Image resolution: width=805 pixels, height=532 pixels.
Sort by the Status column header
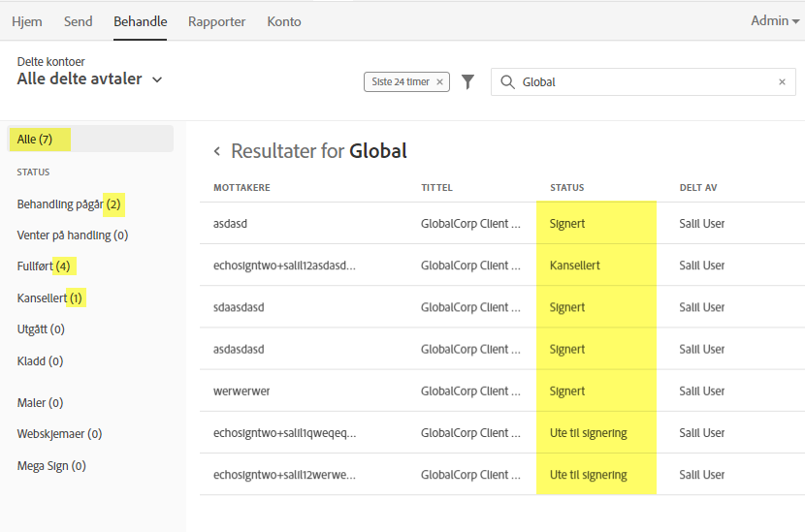click(x=566, y=188)
